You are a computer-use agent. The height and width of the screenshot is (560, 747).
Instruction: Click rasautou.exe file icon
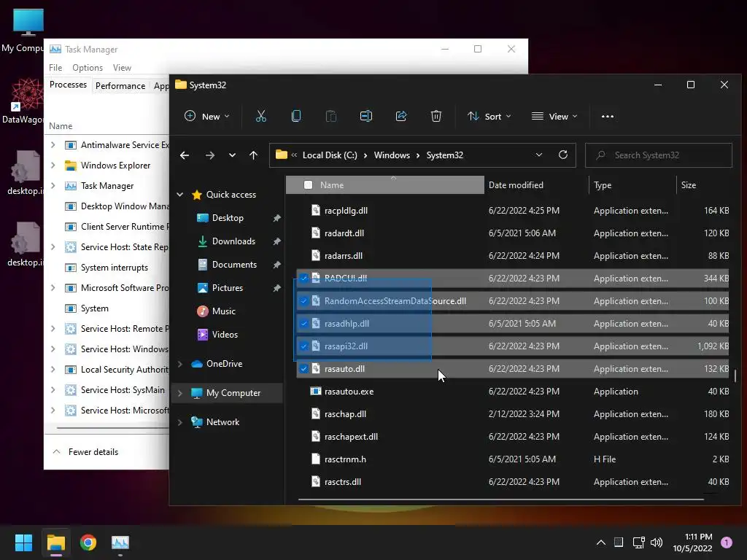tap(315, 392)
